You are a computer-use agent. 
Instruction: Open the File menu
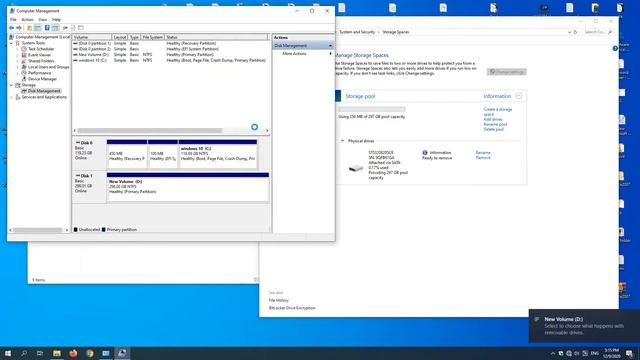click(13, 19)
